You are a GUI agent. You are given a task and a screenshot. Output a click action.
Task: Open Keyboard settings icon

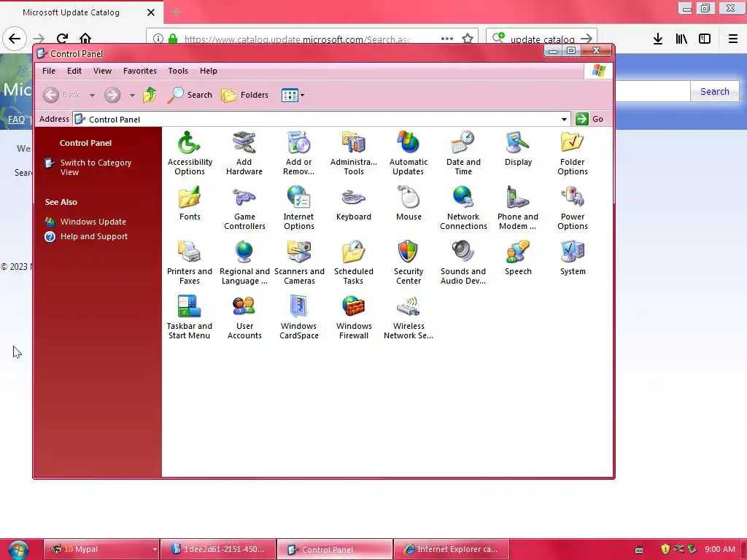point(354,203)
